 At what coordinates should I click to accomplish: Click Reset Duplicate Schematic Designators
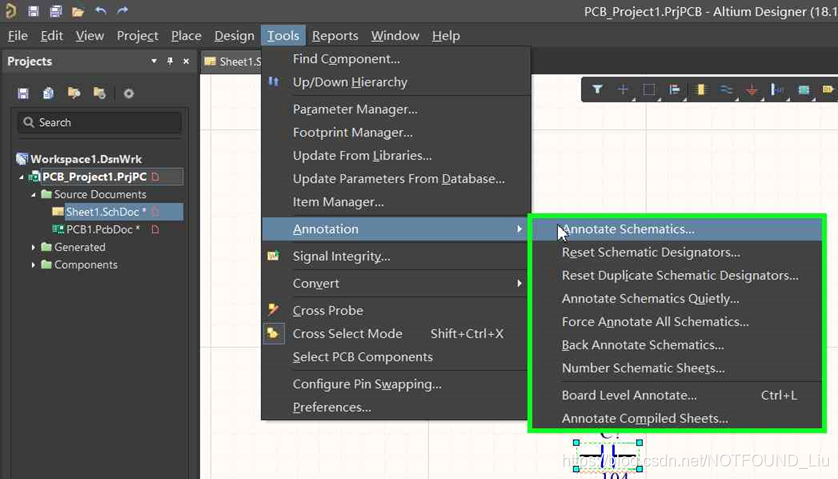(677, 275)
